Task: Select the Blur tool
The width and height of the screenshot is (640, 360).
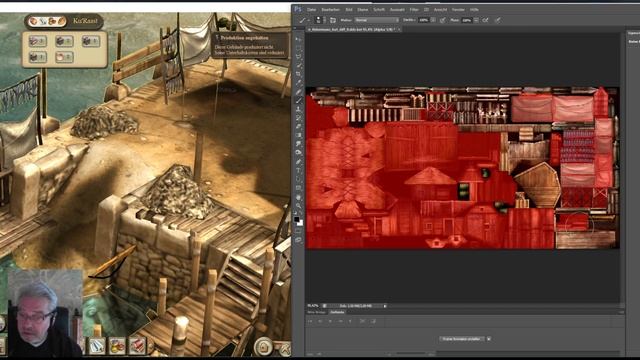Action: 298,144
